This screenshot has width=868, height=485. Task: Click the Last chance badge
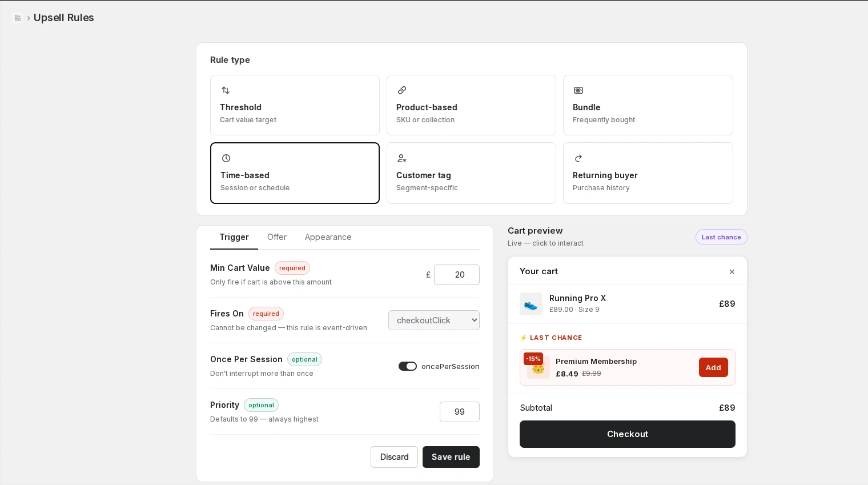pyautogui.click(x=721, y=237)
